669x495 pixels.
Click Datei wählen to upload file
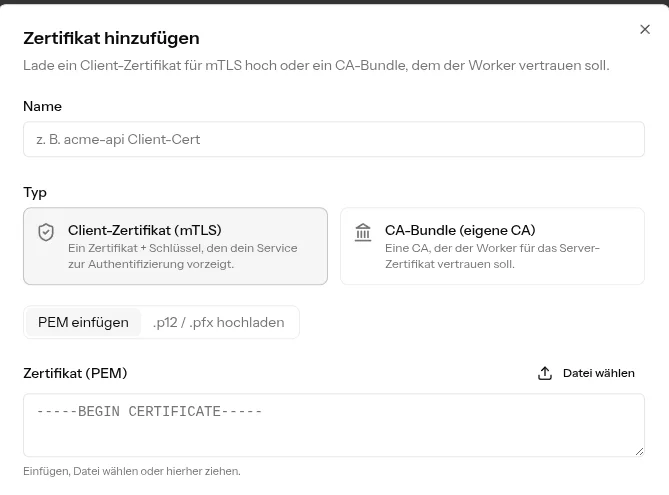tap(586, 373)
